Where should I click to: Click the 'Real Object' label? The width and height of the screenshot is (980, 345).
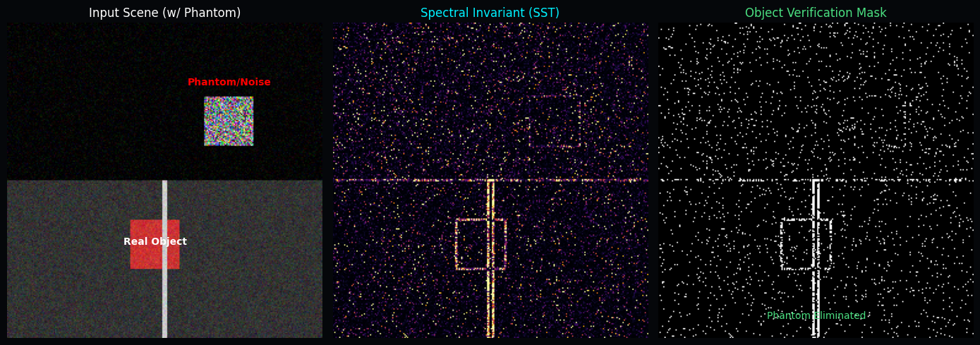(x=155, y=242)
